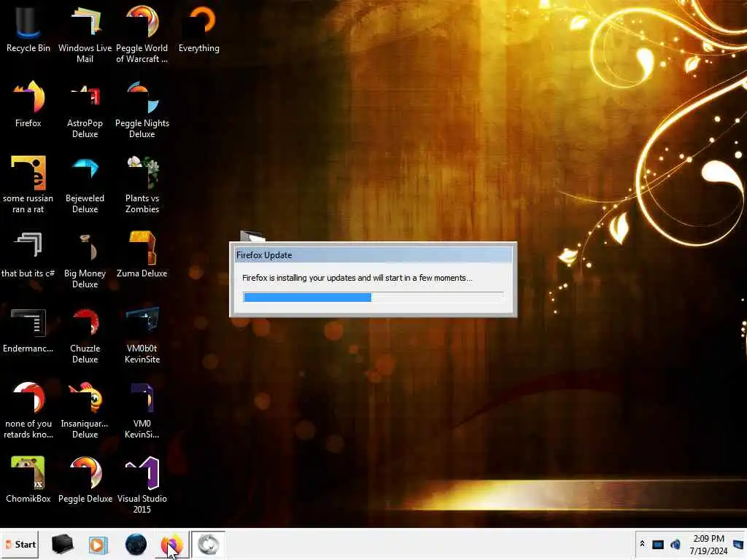747x560 pixels.
Task: Select Big Money Deluxe shortcut
Action: click(85, 260)
